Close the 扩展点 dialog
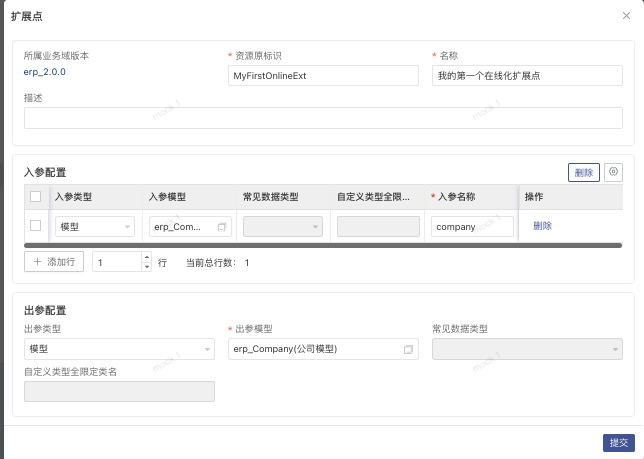 pos(626,16)
